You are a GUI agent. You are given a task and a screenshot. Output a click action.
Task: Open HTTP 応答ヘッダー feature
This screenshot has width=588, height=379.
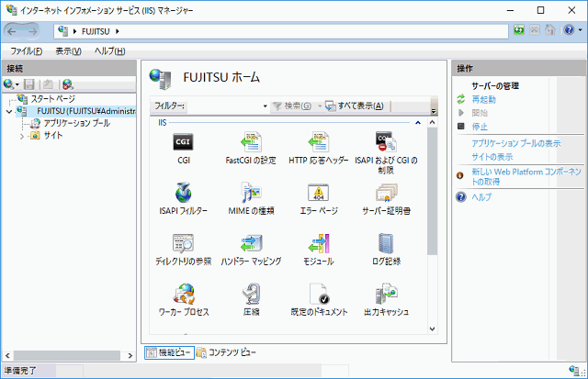click(319, 142)
